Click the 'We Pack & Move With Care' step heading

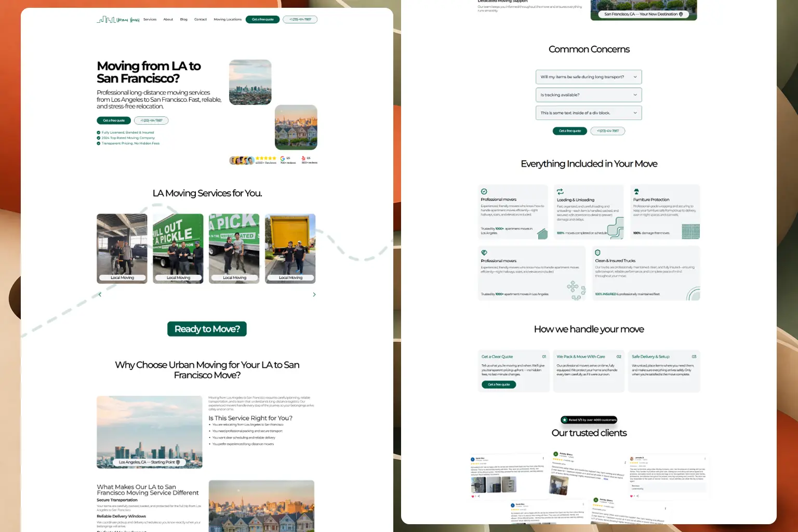pyautogui.click(x=581, y=357)
